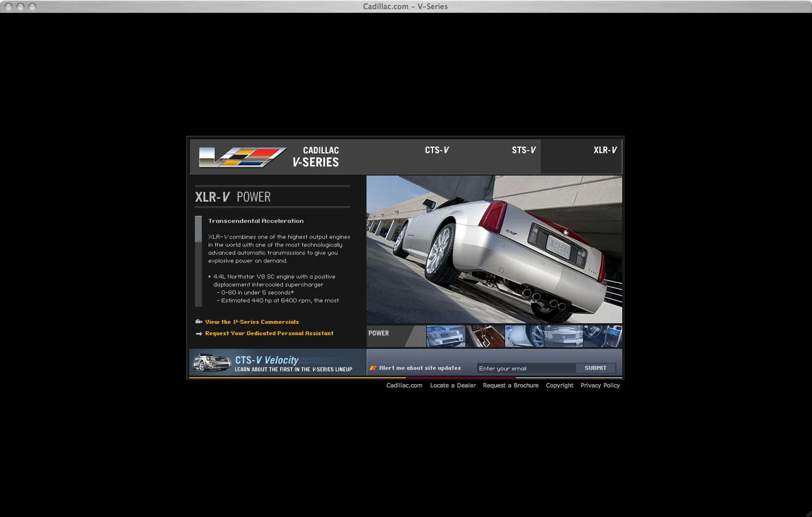Select the POWER section label tab

(395, 336)
